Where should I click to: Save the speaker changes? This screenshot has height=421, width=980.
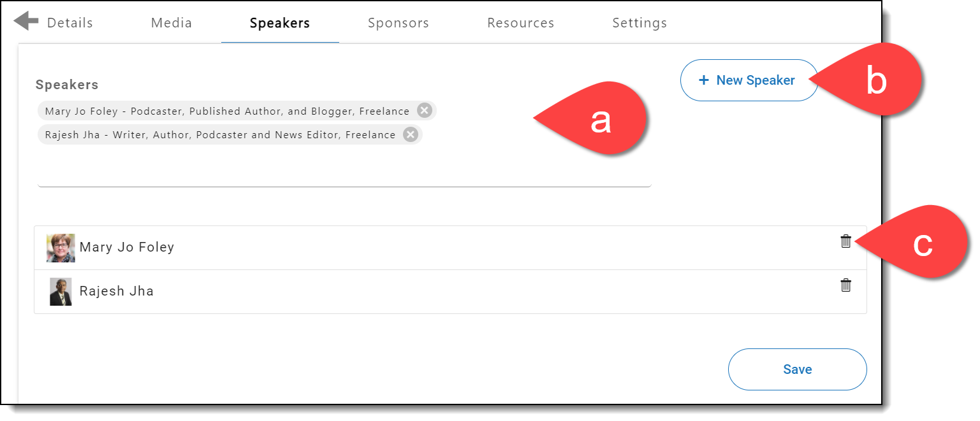click(798, 369)
